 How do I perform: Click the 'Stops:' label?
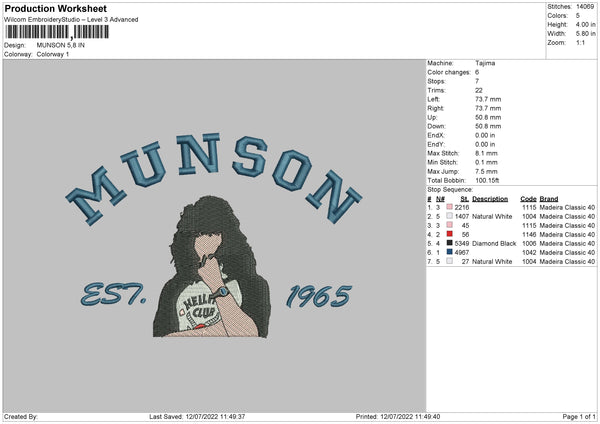pos(436,81)
